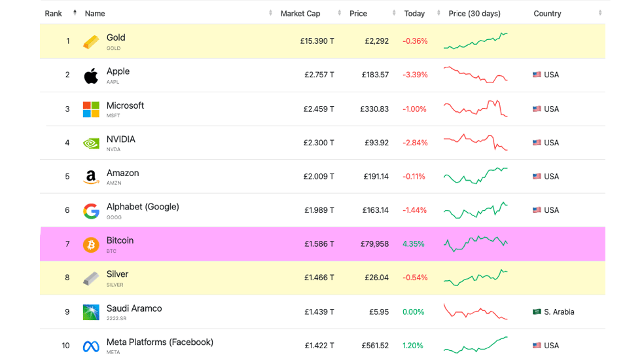Click the Meta Platforms logo icon
The image size is (644, 362).
tap(91, 346)
